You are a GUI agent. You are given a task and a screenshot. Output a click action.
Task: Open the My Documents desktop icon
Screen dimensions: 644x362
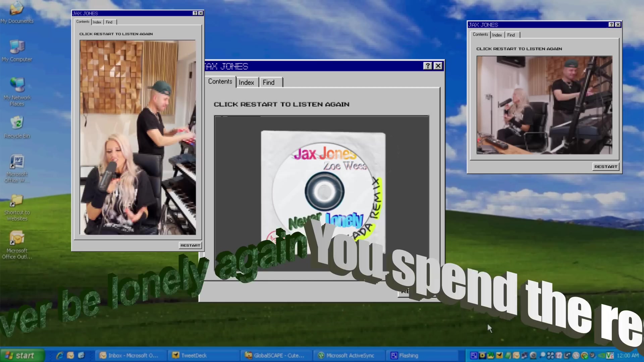(17, 13)
